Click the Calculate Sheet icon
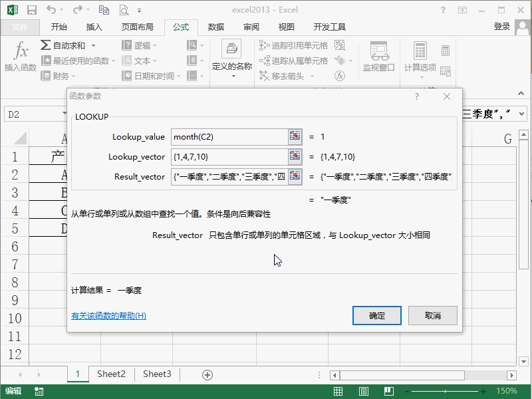Viewport: 532px width, 399px height. coord(446,71)
